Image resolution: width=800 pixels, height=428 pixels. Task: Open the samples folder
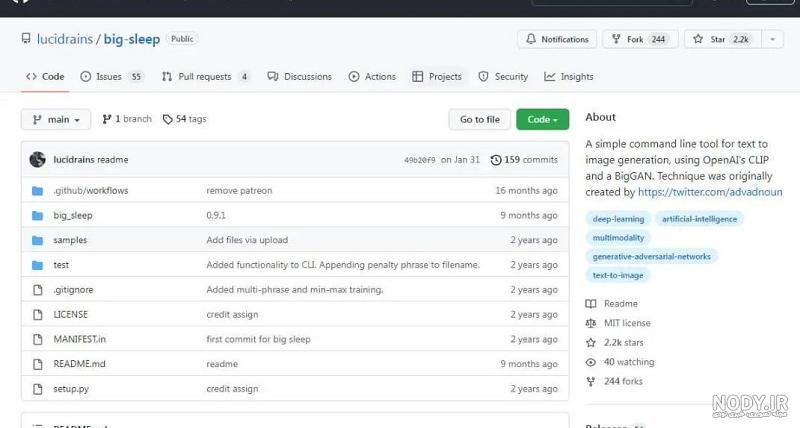click(x=70, y=240)
